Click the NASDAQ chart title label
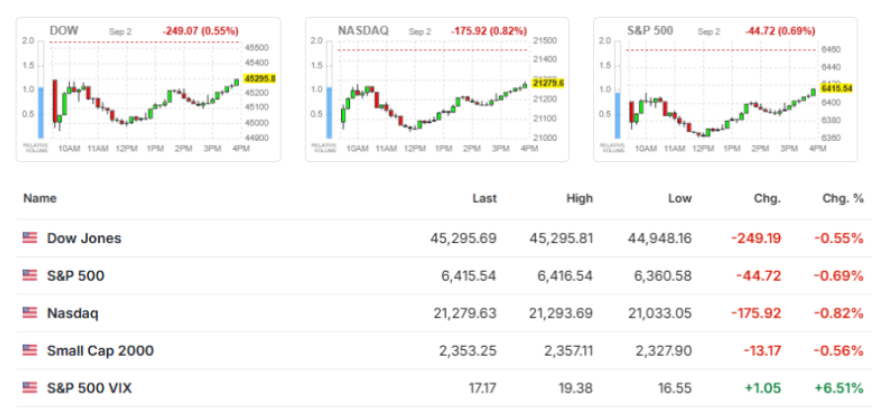The image size is (876, 413). 363,31
